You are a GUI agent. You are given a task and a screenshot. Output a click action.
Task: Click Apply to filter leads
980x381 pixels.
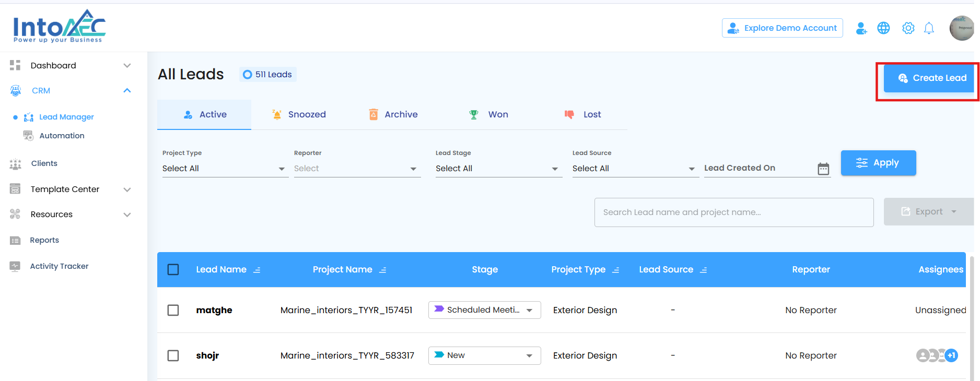(x=878, y=163)
